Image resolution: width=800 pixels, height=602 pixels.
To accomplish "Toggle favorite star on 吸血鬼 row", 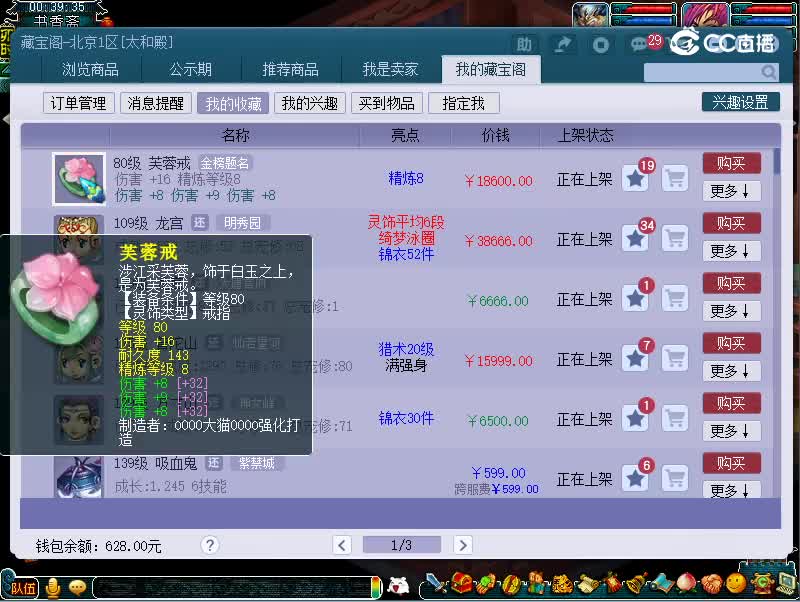I will (x=635, y=478).
